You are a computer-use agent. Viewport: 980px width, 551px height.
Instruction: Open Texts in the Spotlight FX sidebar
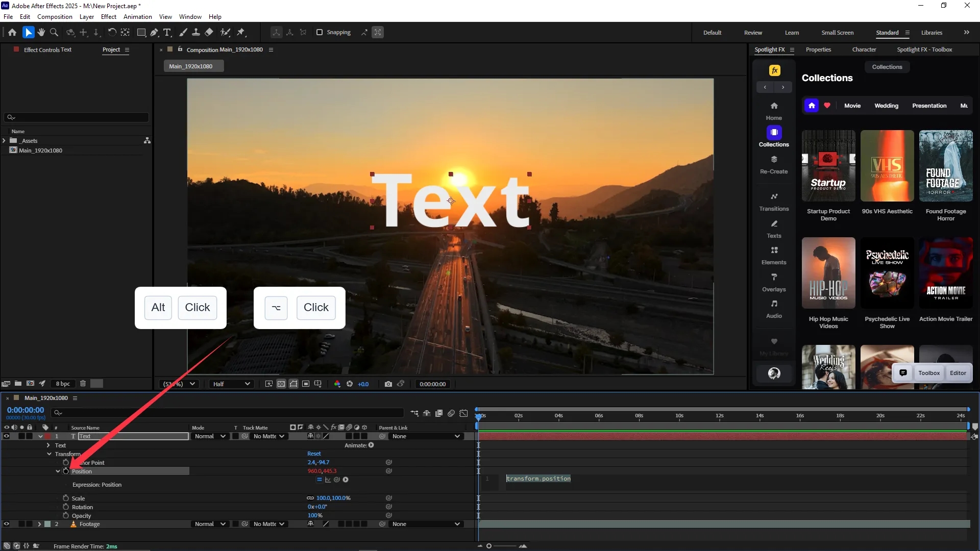coord(774,229)
